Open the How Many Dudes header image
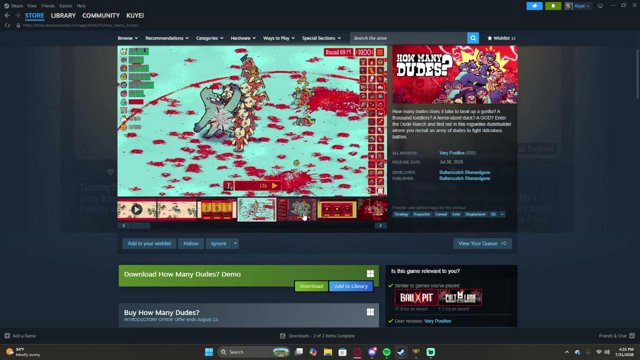Screen dimensions: 640x360 click(x=455, y=75)
